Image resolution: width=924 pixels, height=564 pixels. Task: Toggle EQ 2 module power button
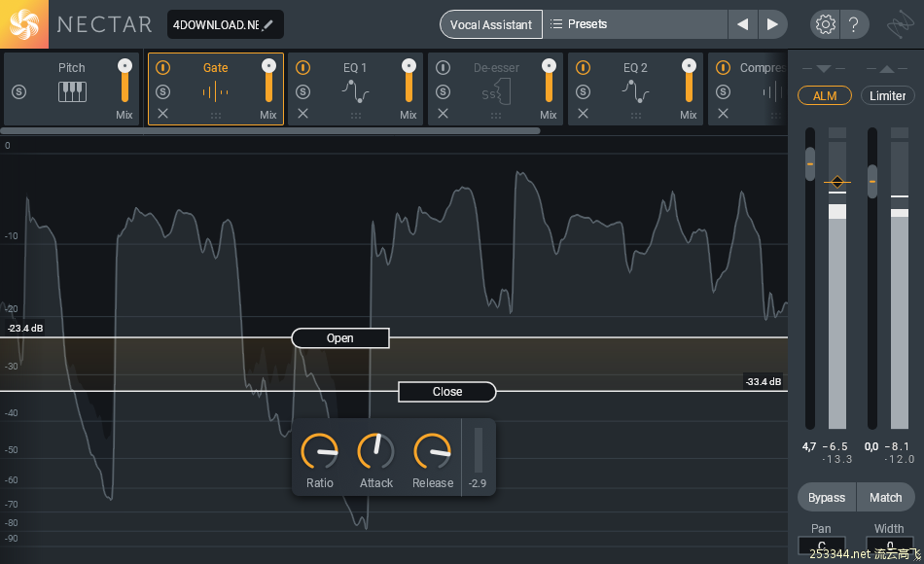point(583,68)
